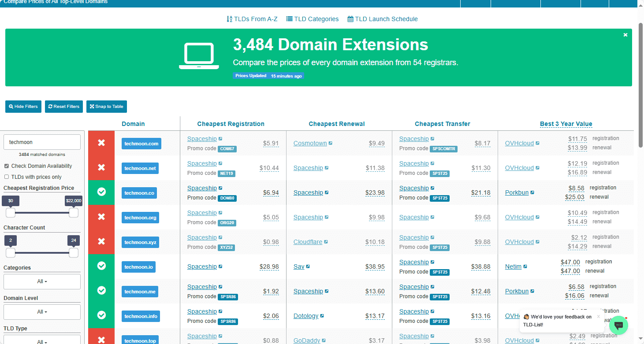Open Cloudflare renewal link for techmoon.xyz

(x=308, y=242)
